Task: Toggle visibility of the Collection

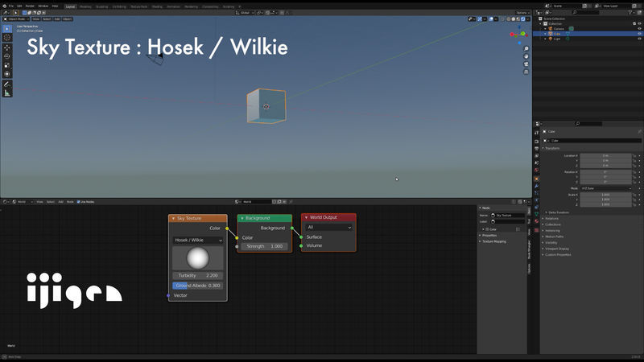Action: point(639,24)
